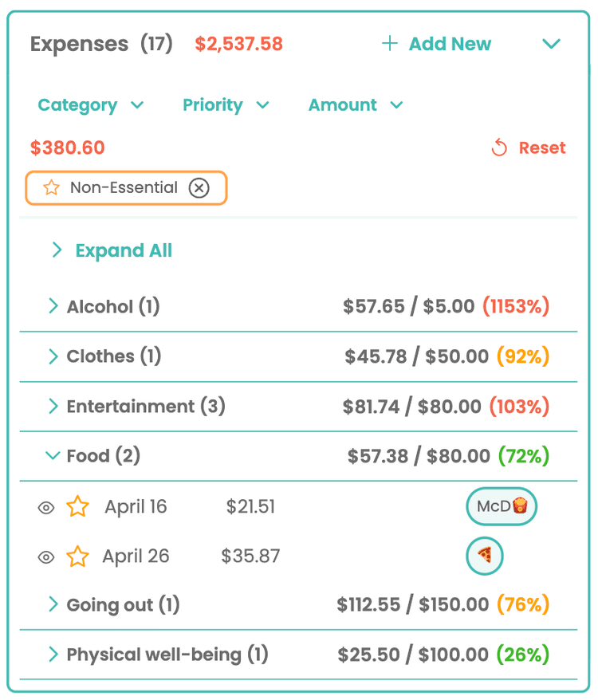Toggle visibility of the April 16 expense
Screen dimensions: 598x700
point(45,506)
